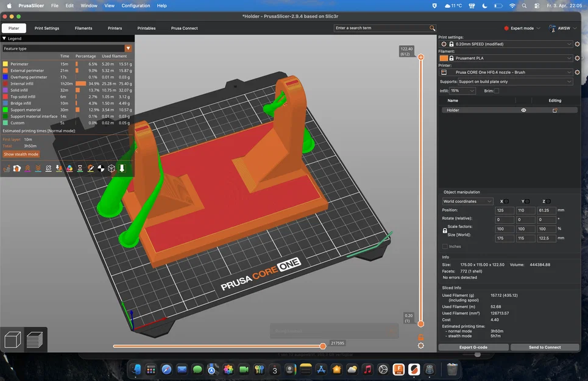Expand the Supports dropdown
Screen dimensions: 588x381
(506, 82)
